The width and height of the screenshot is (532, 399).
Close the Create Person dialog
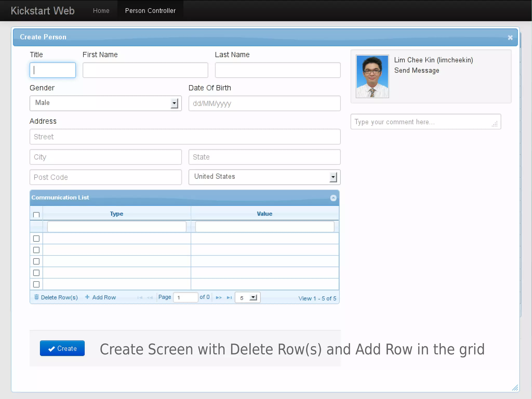click(x=510, y=38)
